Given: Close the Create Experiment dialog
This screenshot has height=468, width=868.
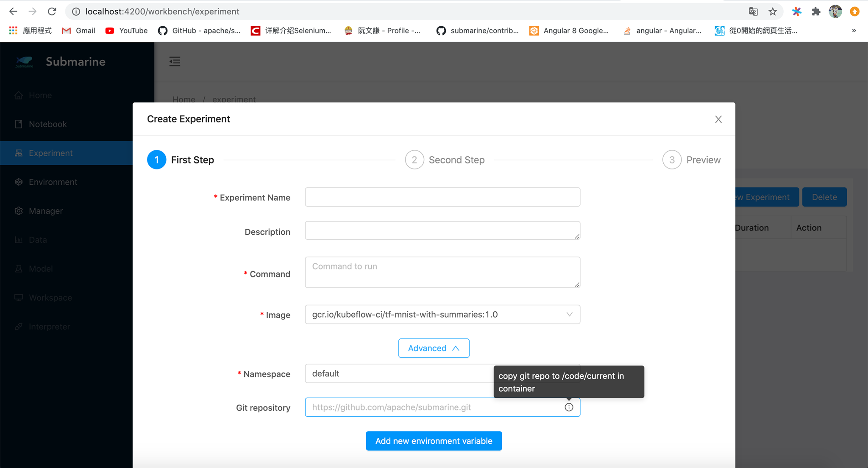Looking at the screenshot, I should (718, 119).
